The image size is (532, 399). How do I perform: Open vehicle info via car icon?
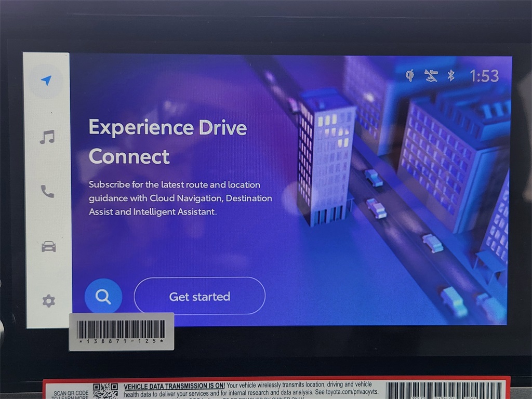48,246
